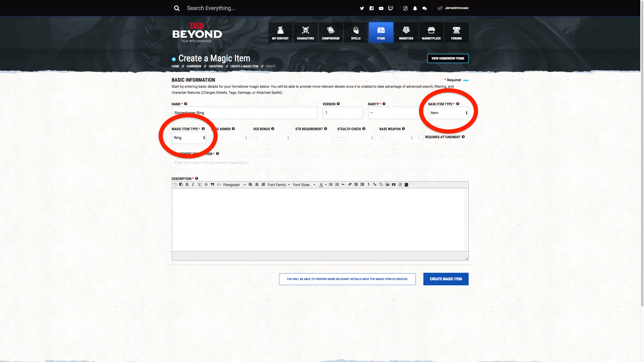The image size is (644, 362).
Task: Open the Twitch icon link
Action: pos(391,8)
